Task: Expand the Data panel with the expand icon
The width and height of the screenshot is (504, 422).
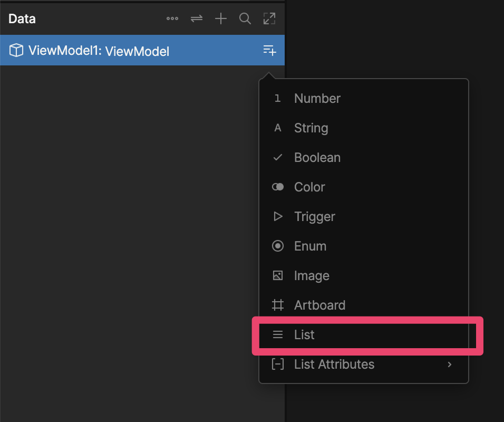Action: (x=269, y=18)
